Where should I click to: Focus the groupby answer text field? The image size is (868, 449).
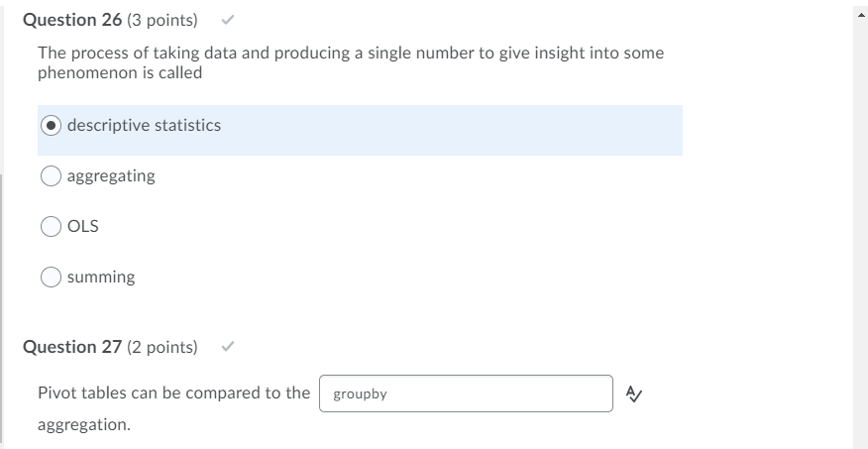pos(466,393)
